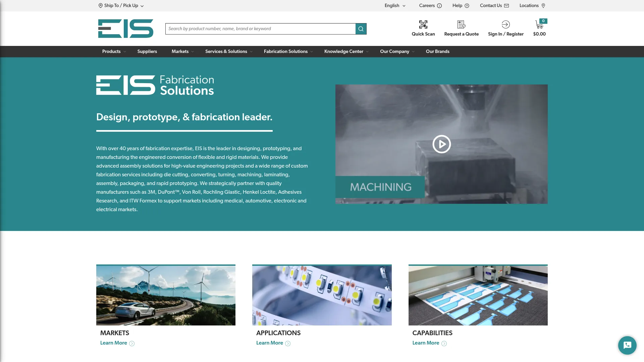The image size is (644, 362).
Task: Click the cart item count badge
Action: pyautogui.click(x=543, y=21)
